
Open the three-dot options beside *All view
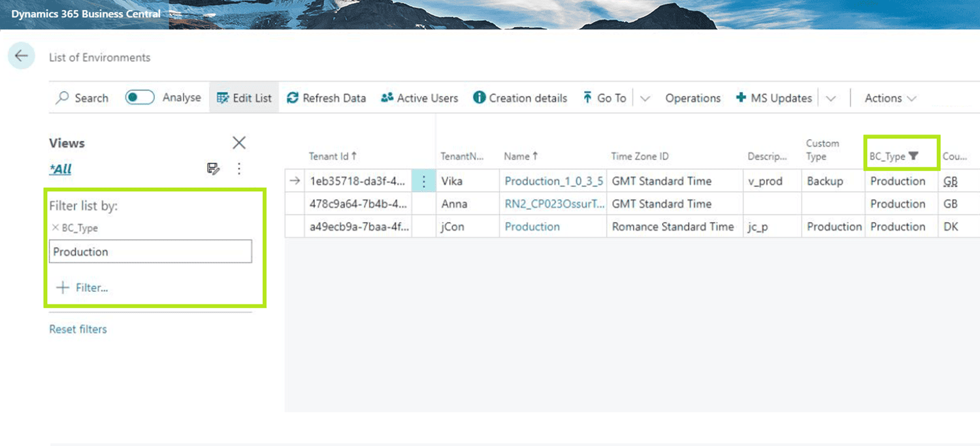point(239,169)
